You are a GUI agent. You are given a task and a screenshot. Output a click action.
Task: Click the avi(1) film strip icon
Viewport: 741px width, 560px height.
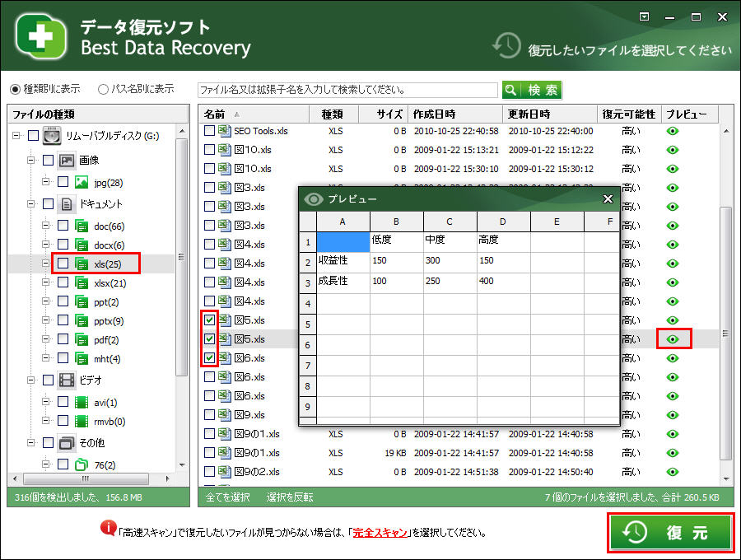point(82,402)
